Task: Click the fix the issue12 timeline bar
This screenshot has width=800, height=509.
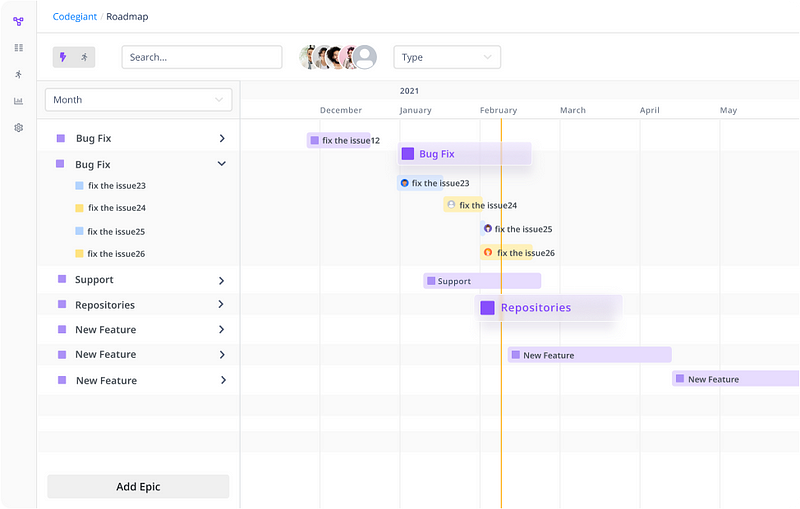Action: pyautogui.click(x=339, y=140)
